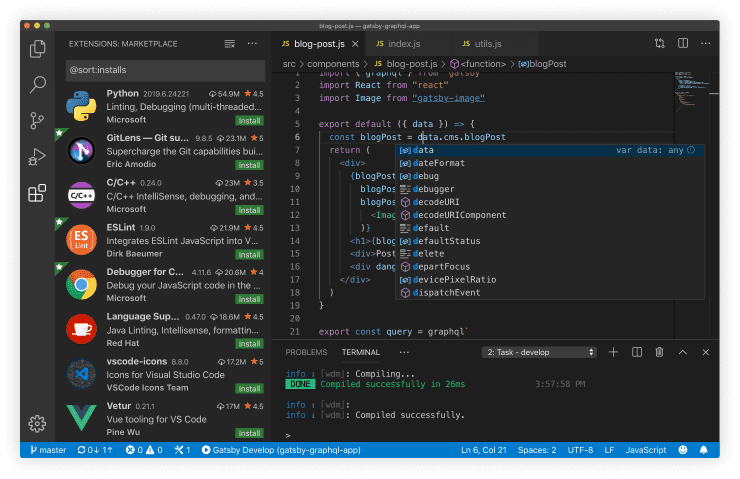Screen dimensions: 740x479
Task: Create a new terminal with plus icon
Action: tap(613, 352)
